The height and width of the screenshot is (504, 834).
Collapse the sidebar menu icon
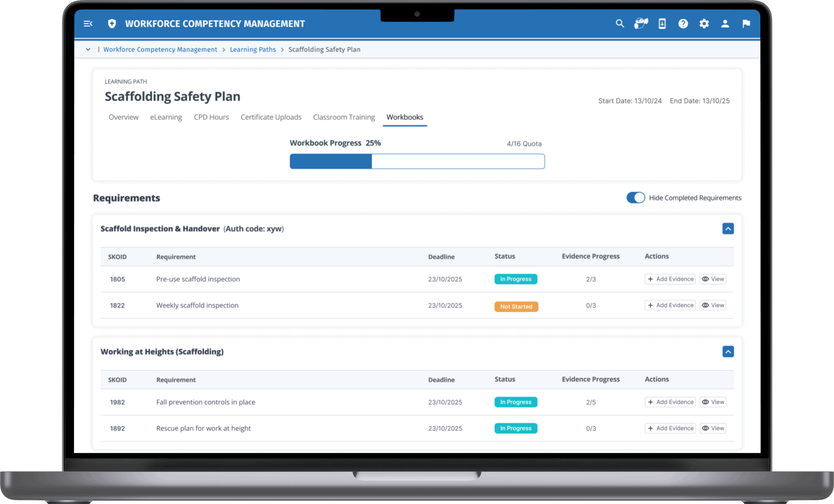point(88,24)
